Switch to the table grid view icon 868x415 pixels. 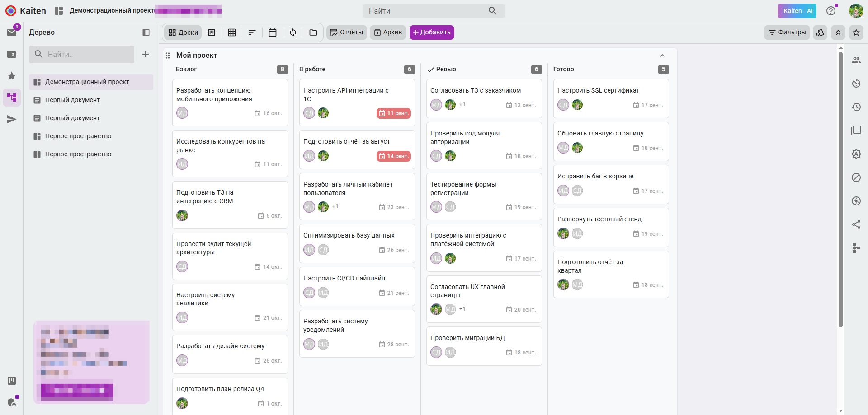click(232, 33)
